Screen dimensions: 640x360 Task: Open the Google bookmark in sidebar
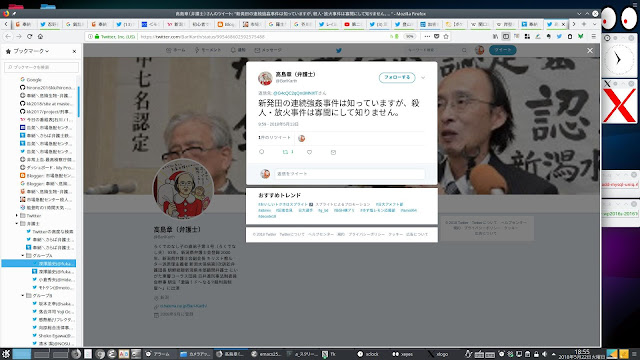[31, 80]
